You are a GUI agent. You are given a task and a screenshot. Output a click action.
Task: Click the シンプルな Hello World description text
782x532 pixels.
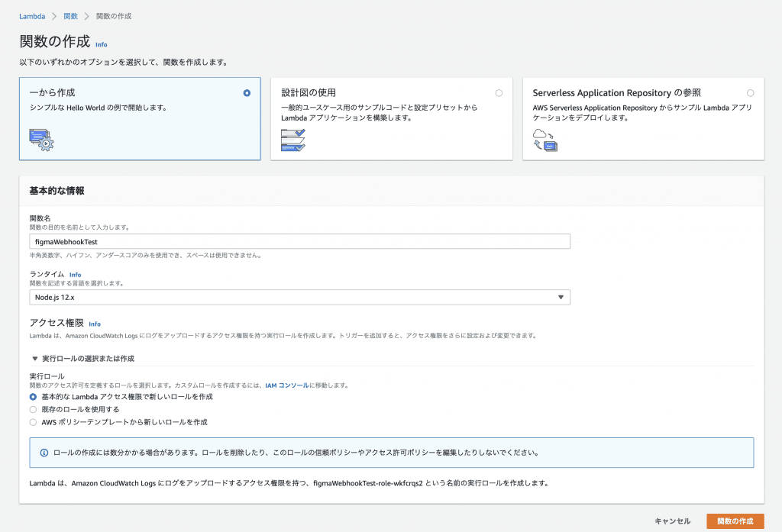[x=99, y=108]
